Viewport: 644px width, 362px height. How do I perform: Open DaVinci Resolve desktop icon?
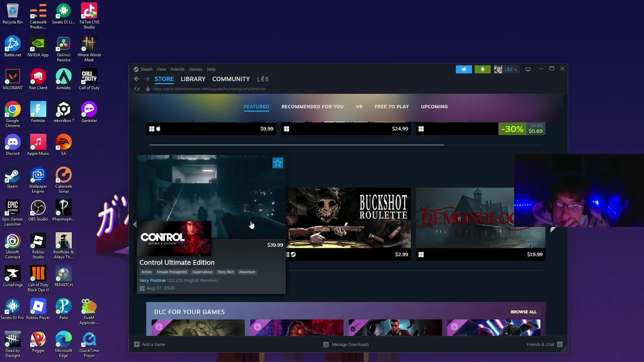(x=63, y=49)
